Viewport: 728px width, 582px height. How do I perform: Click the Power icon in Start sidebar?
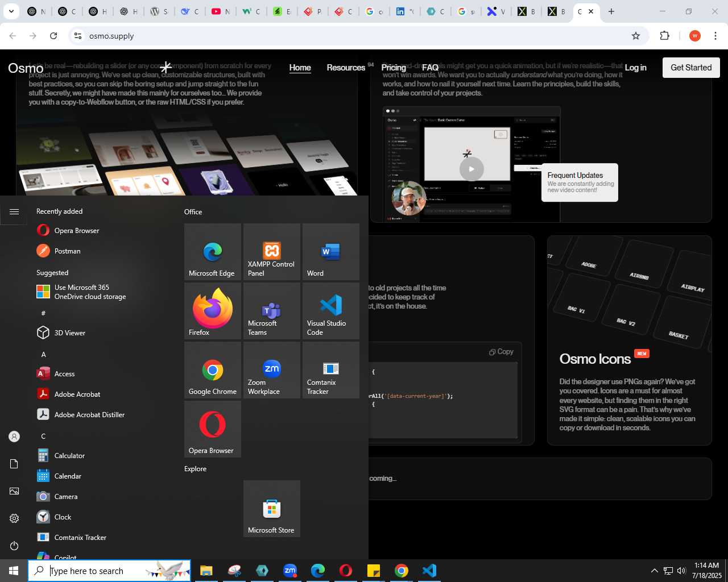(x=14, y=546)
